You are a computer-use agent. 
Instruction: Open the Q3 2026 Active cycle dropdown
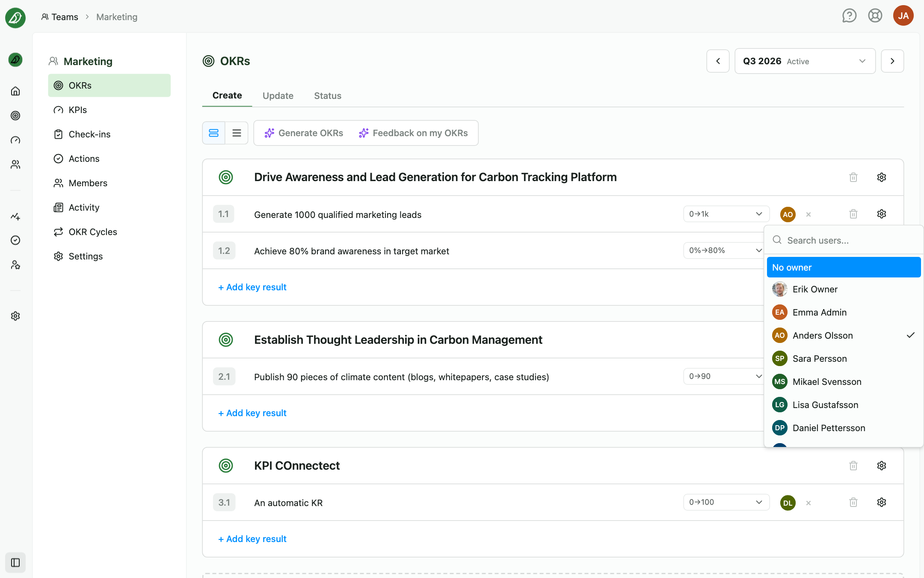point(805,61)
